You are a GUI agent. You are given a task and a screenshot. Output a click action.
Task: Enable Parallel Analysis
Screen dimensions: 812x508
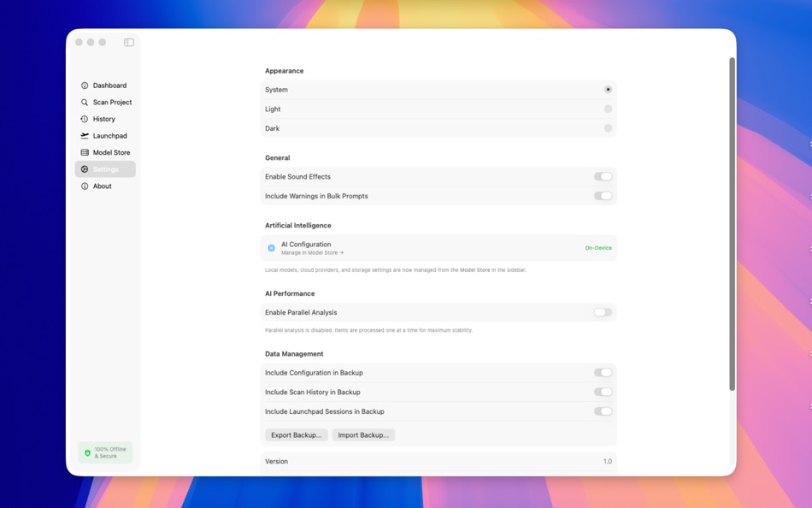point(603,311)
